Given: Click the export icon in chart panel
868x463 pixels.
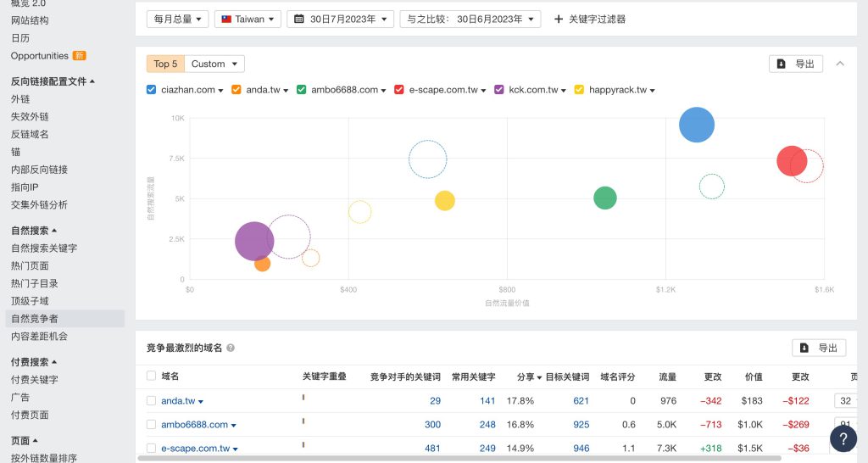Looking at the screenshot, I should (x=781, y=64).
